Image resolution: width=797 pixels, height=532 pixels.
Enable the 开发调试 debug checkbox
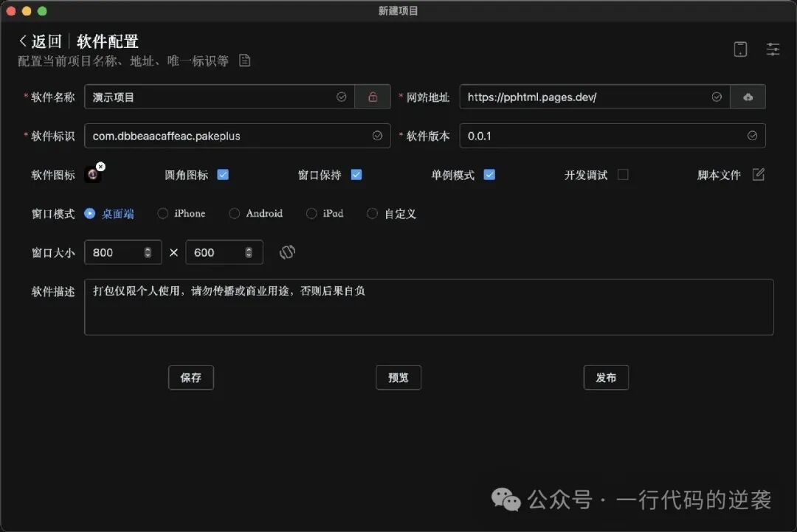pos(623,175)
